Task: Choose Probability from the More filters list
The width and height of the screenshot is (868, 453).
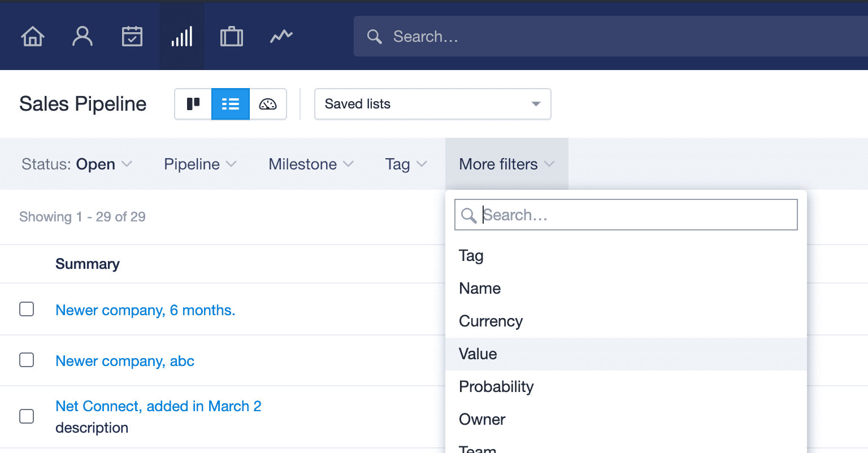Action: [x=626, y=387]
